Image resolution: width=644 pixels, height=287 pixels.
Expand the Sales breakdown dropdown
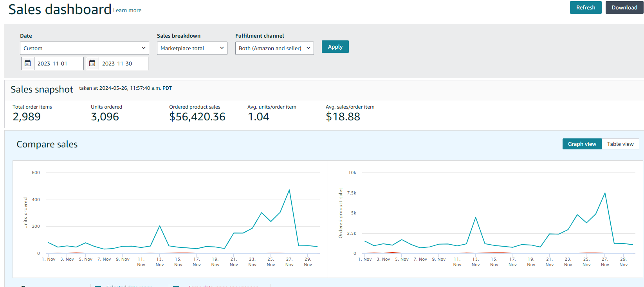(192, 48)
